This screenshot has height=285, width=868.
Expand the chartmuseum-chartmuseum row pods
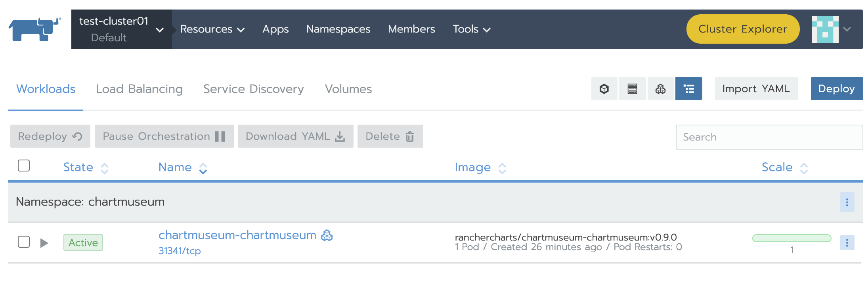click(44, 243)
